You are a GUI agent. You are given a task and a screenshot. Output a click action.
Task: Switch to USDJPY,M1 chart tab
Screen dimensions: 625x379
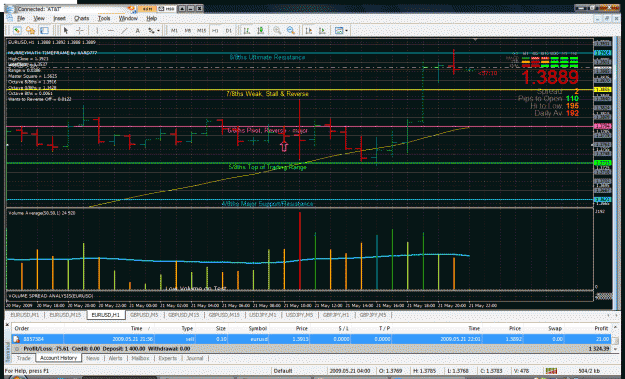pos(263,315)
